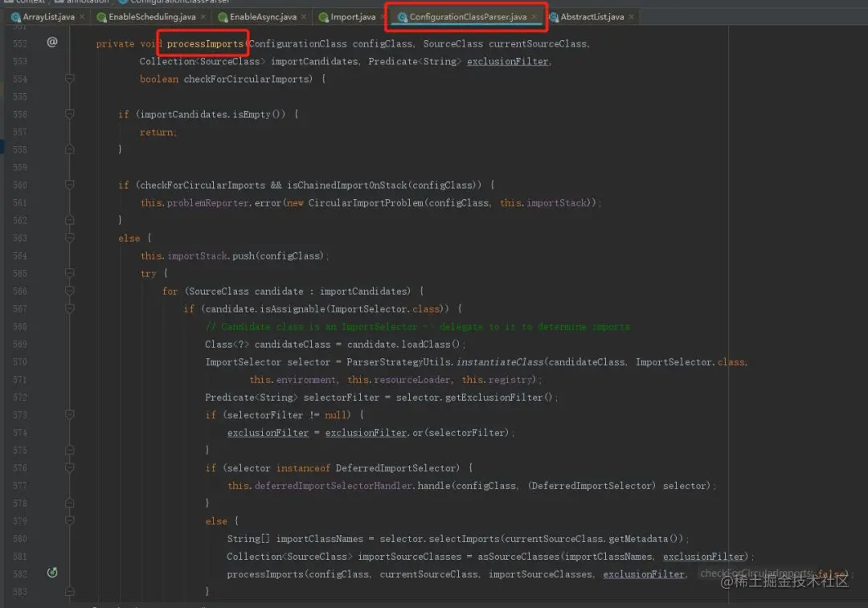Click deferredImportSelectorHandler on line 577
868x608 pixels.
click(334, 486)
